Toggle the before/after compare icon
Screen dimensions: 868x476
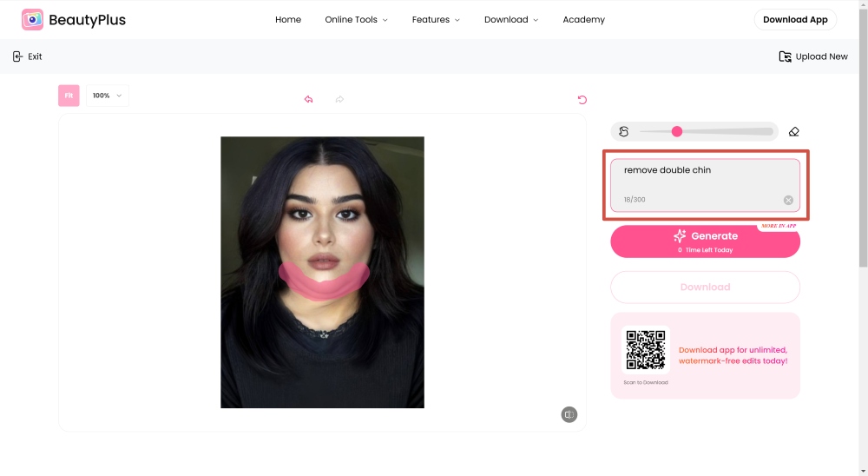tap(569, 414)
